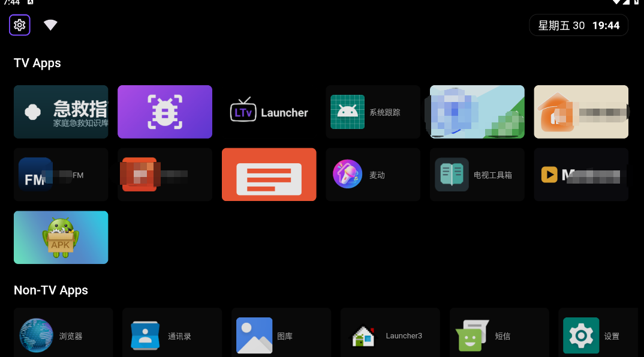644x357 pixels.
Task: Open the 麦动 karaoke app
Action: (373, 175)
